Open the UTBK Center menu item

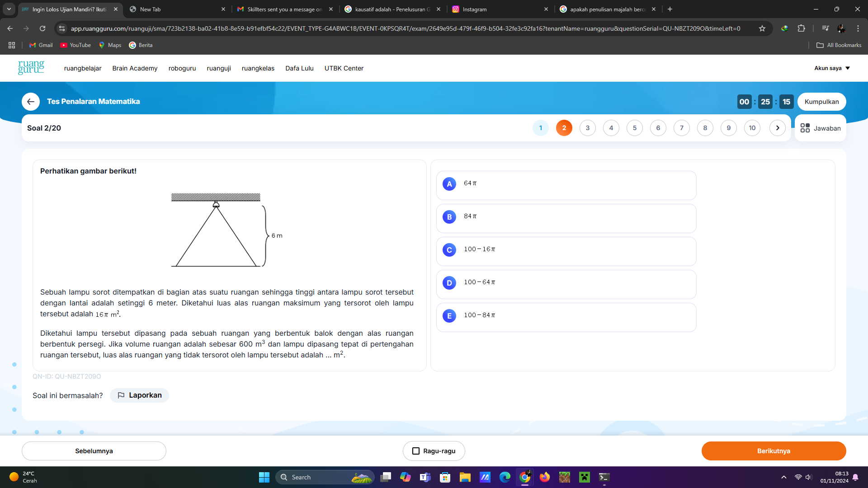[344, 67]
